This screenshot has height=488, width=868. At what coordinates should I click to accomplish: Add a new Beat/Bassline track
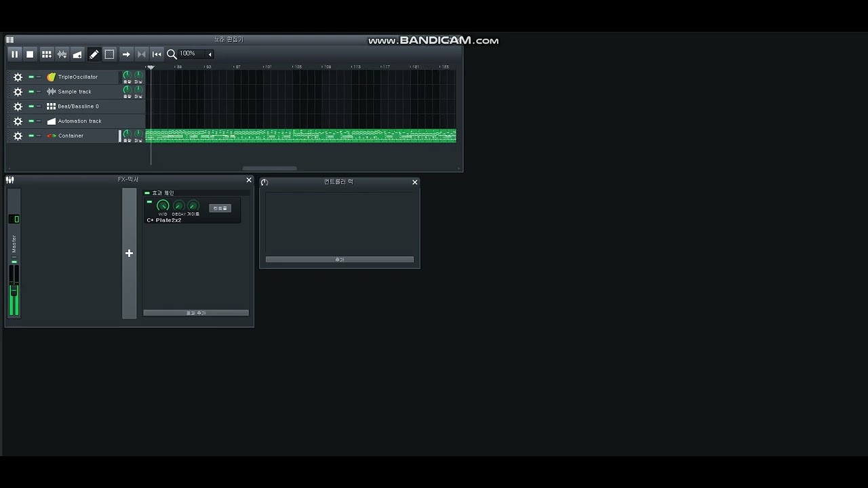[x=46, y=54]
